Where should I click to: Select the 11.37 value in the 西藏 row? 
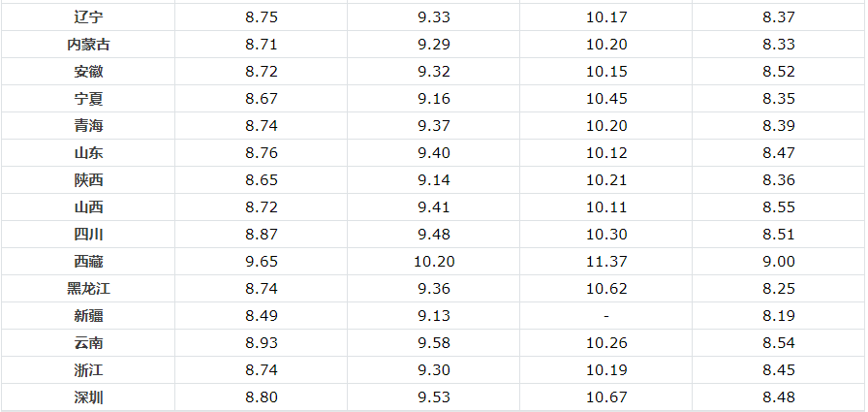[x=606, y=262]
